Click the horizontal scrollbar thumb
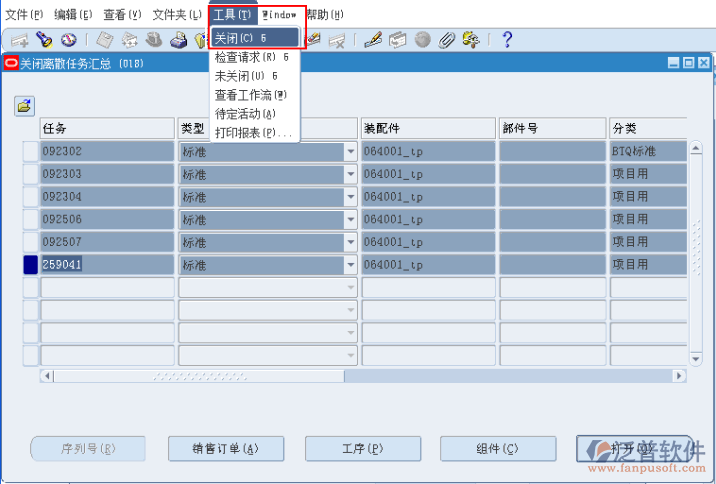Image resolution: width=716 pixels, height=484 pixels. point(199,376)
